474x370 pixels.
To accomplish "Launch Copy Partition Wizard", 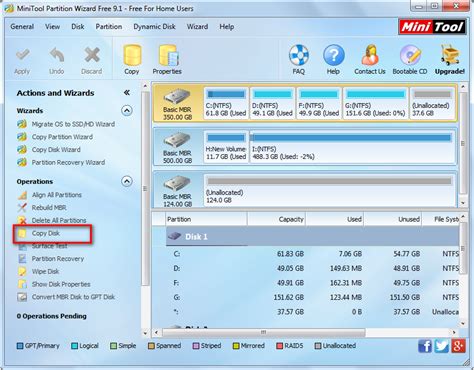I will coord(62,137).
